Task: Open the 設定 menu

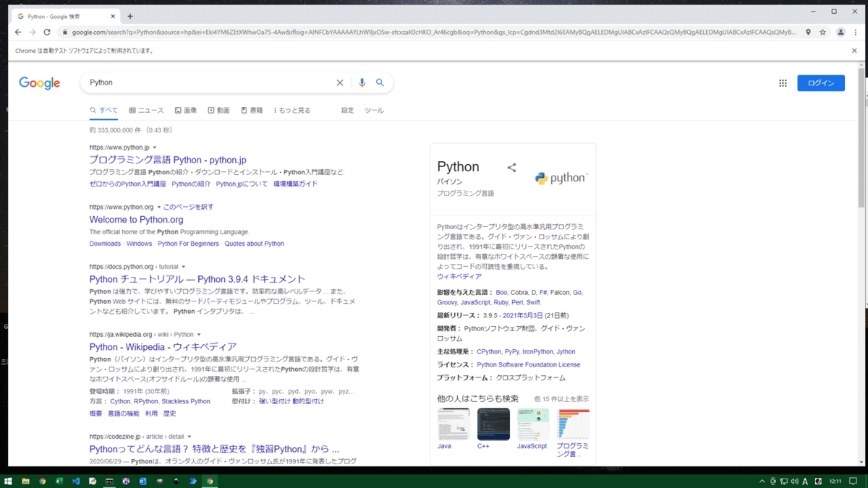Action: coord(348,111)
